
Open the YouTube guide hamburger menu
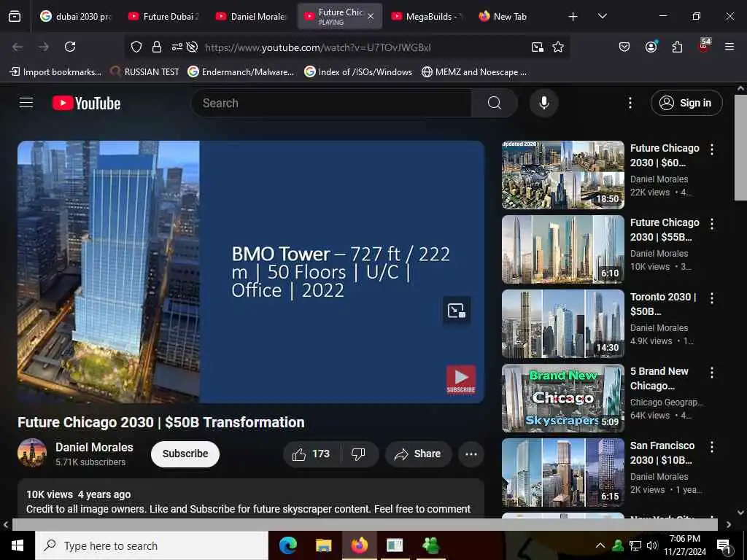pos(26,103)
